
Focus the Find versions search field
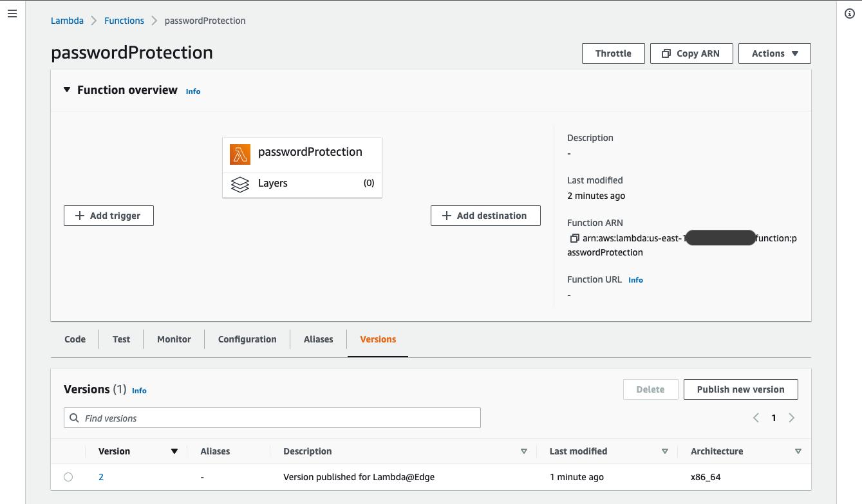click(272, 418)
